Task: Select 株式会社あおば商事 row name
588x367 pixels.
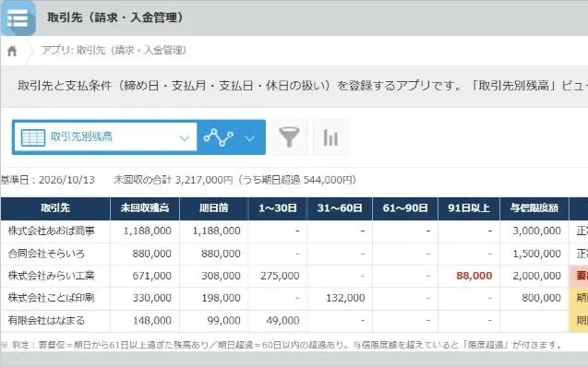Action: click(x=52, y=231)
